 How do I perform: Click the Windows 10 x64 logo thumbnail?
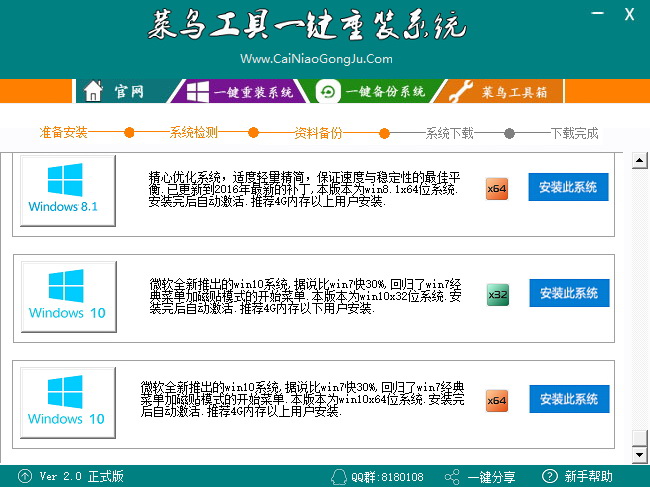coord(68,403)
